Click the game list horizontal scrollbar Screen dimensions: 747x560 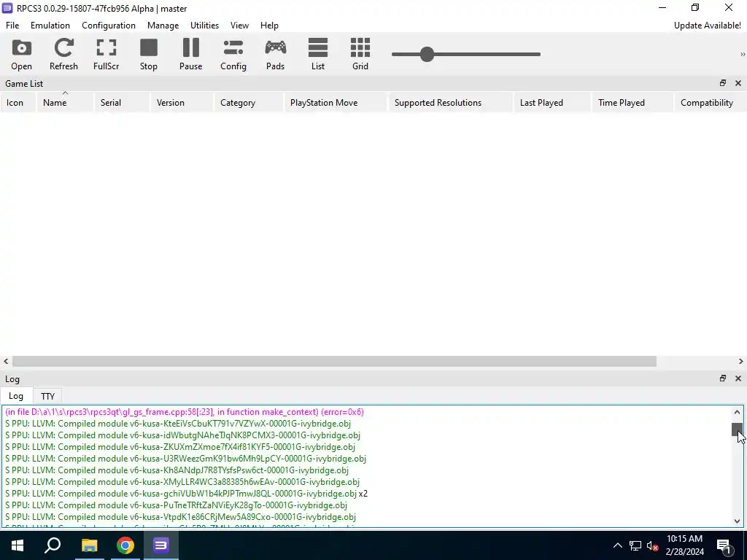334,362
